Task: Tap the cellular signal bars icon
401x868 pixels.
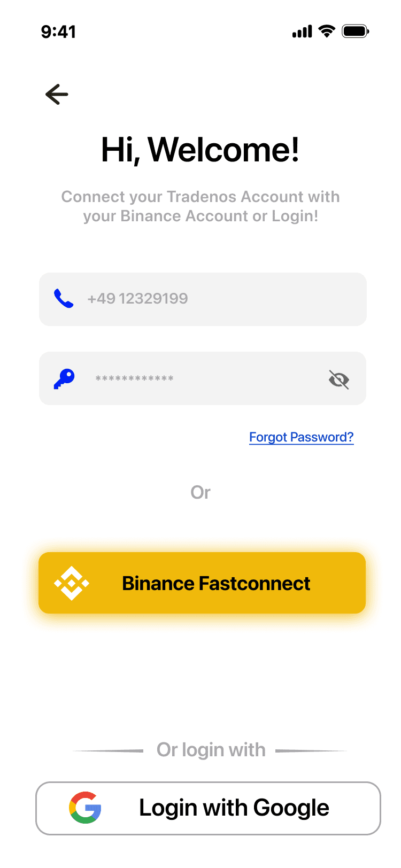Action: point(302,32)
